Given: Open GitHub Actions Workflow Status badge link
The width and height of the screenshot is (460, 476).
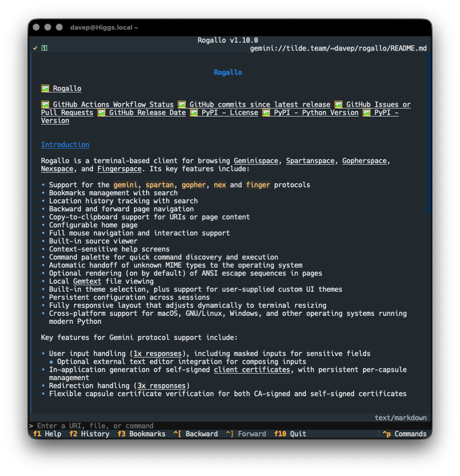Looking at the screenshot, I should 113,104.
